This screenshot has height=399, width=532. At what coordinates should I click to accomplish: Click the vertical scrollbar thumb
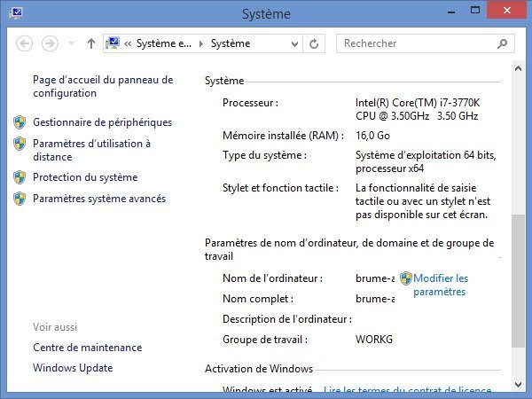(x=518, y=280)
